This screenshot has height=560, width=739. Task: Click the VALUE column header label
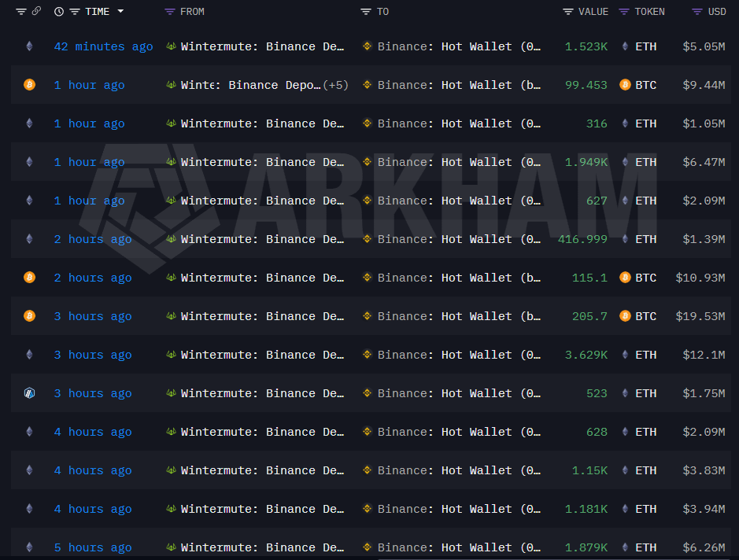(593, 12)
